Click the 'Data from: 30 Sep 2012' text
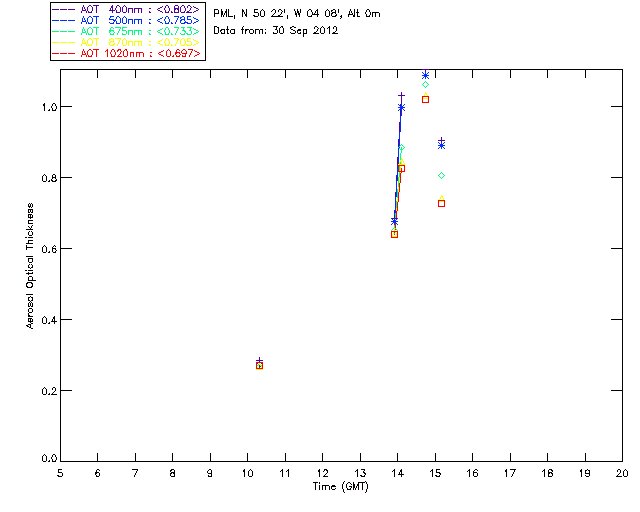 [276, 31]
